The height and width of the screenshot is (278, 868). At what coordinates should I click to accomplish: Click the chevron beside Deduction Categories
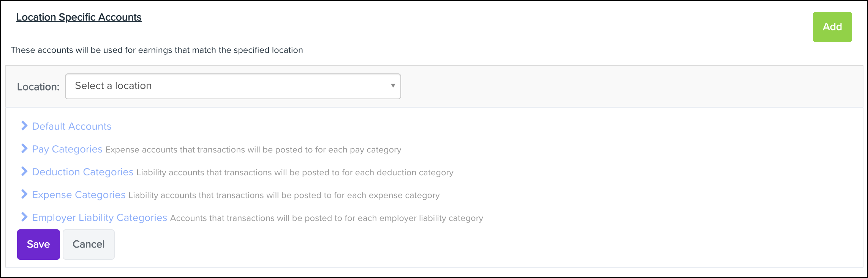tap(24, 172)
